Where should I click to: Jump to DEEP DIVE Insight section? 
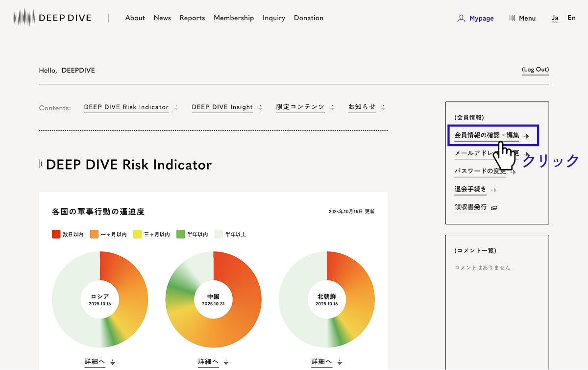coord(222,107)
